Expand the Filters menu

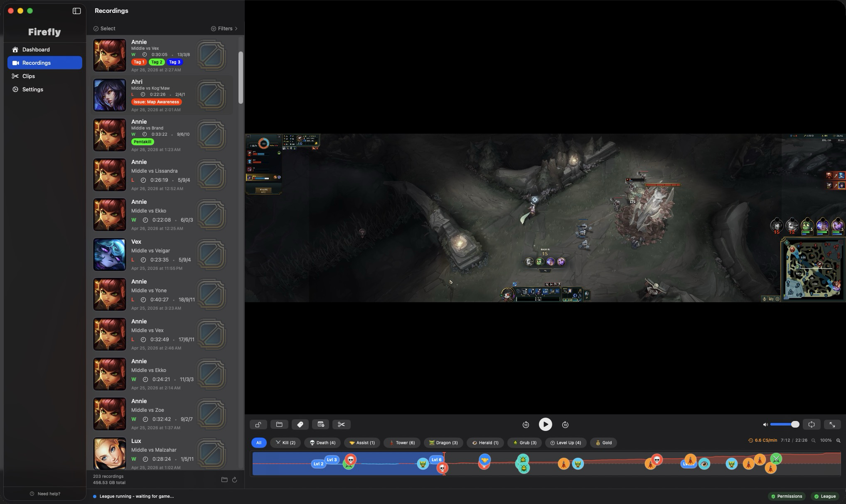[224, 28]
